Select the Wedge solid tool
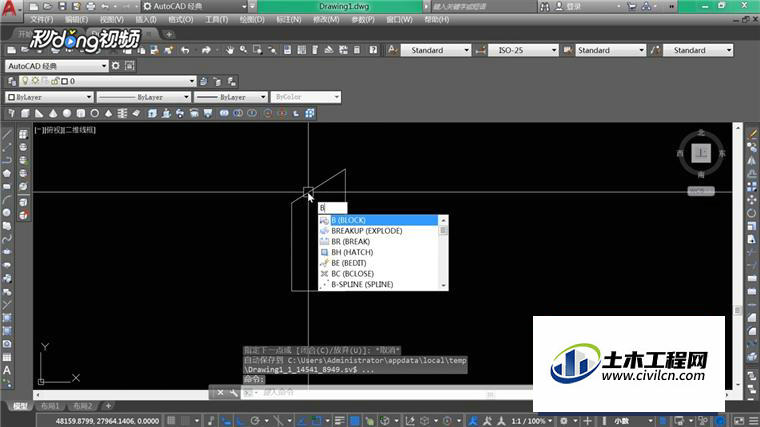 point(39,113)
